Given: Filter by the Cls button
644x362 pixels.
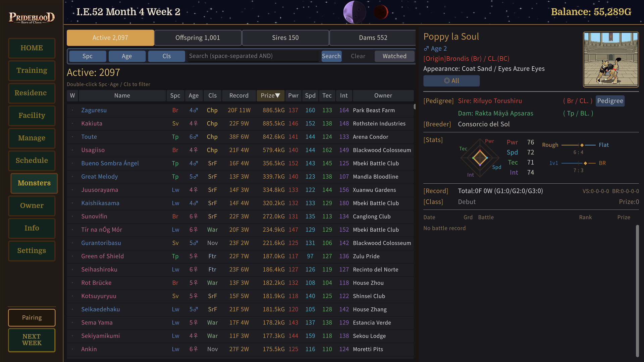Looking at the screenshot, I should [x=167, y=56].
